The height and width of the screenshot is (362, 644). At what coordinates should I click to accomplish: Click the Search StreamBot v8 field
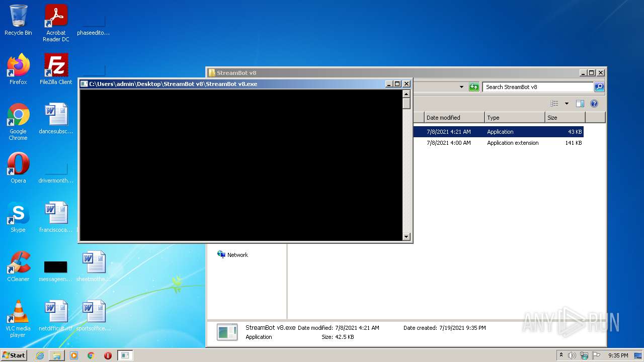538,87
